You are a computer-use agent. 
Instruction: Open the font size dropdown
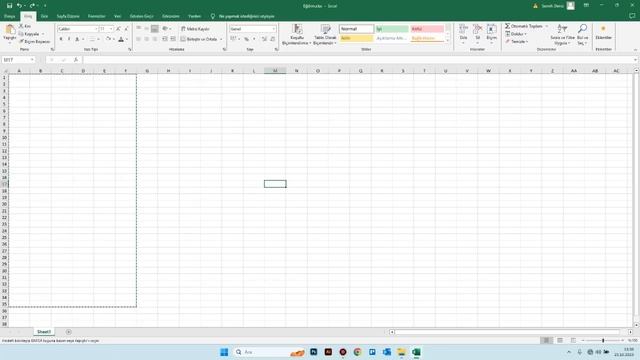click(111, 29)
